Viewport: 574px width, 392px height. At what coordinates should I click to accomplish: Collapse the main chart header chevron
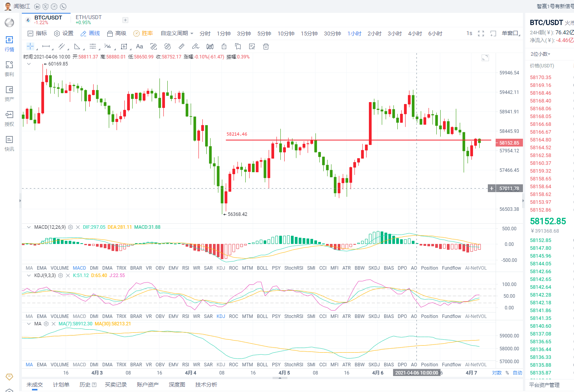pyautogui.click(x=29, y=64)
